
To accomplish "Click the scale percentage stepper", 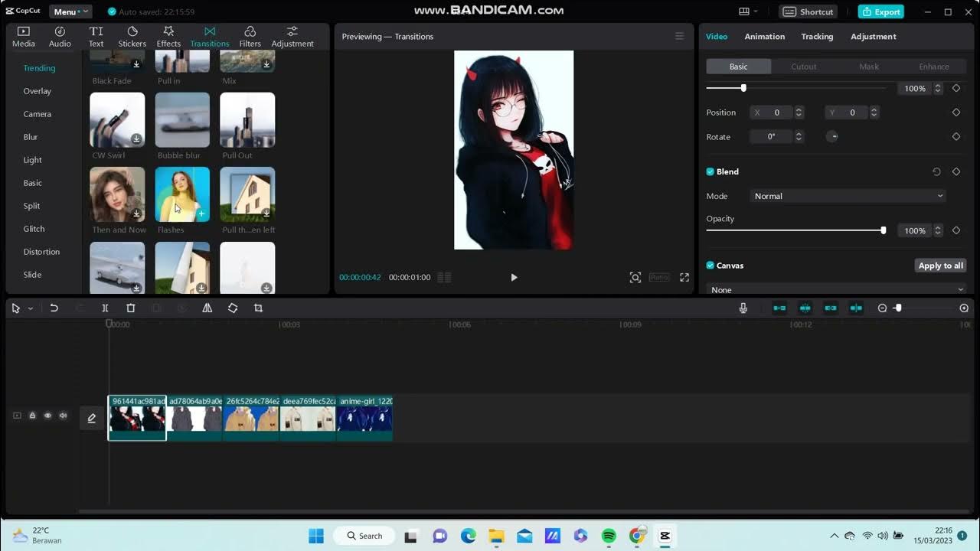I will tap(938, 89).
